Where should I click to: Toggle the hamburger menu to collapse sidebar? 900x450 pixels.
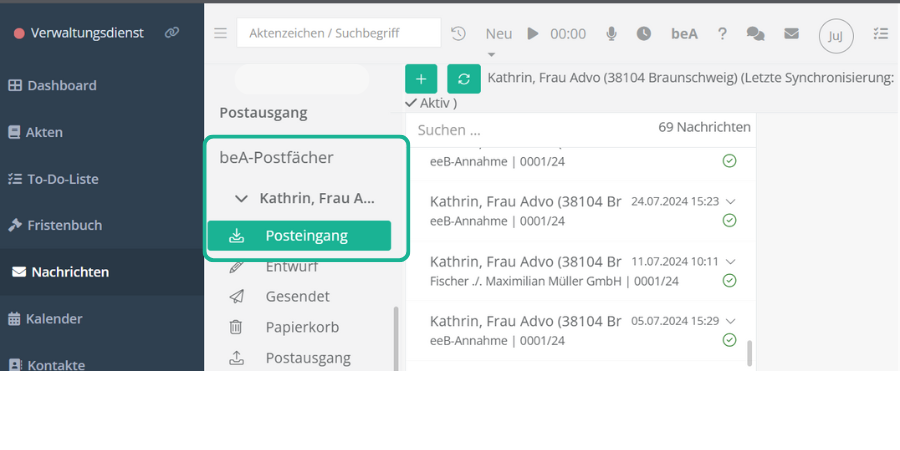220,33
